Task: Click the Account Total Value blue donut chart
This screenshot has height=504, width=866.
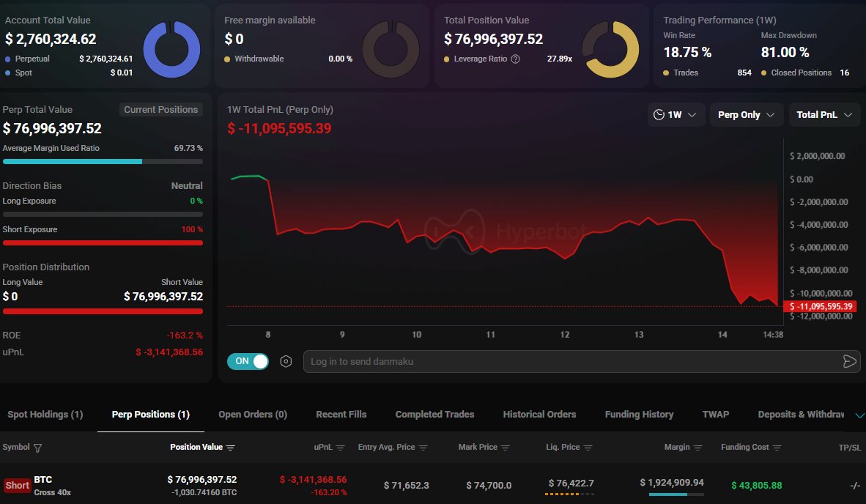Action: tap(171, 49)
